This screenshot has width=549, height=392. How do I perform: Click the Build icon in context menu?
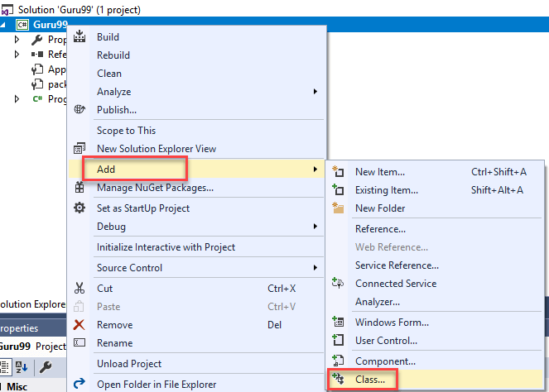click(79, 37)
